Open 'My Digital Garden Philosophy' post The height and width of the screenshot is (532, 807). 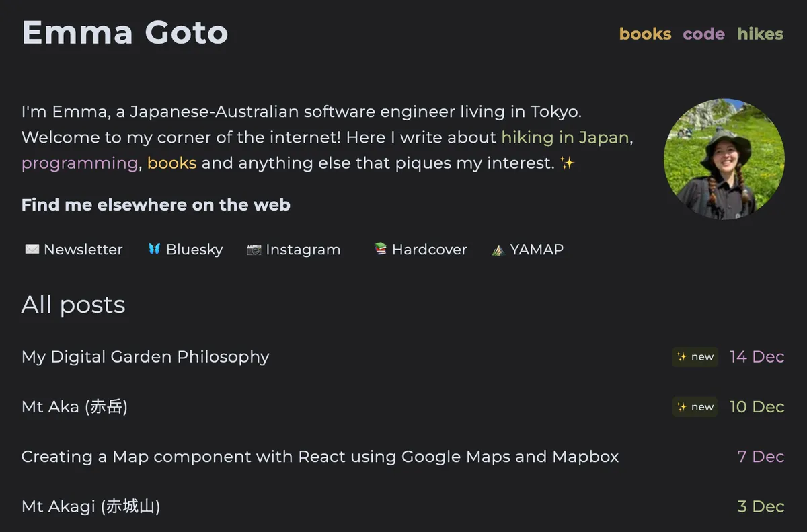click(145, 356)
